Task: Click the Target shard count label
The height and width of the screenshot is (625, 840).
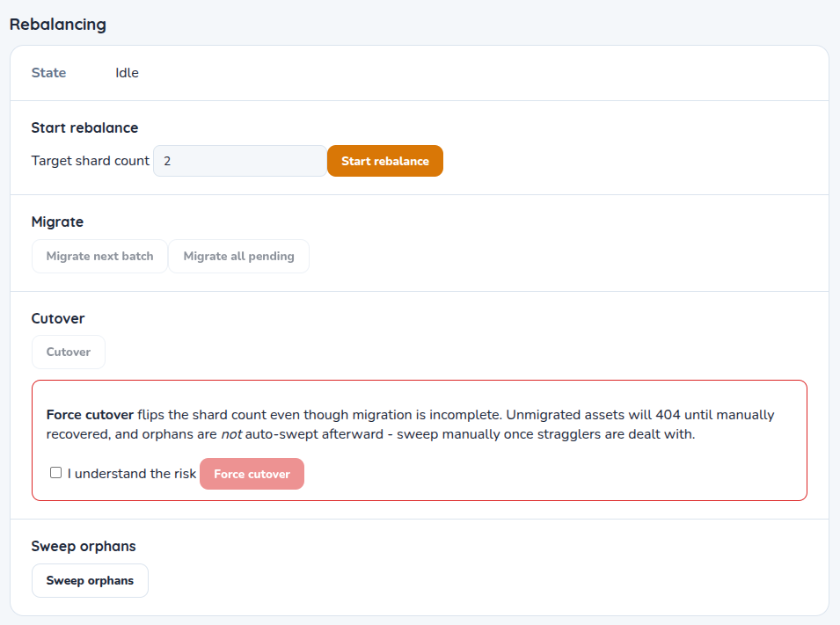Action: click(x=91, y=161)
